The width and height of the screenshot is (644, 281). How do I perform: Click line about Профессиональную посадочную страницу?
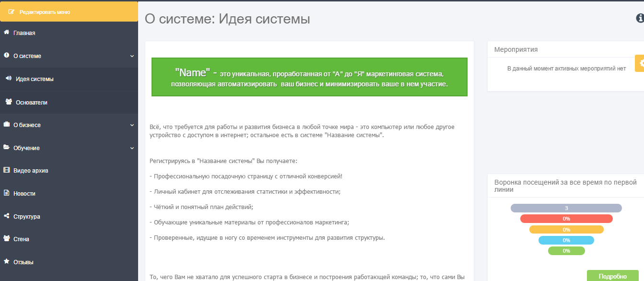(x=246, y=176)
